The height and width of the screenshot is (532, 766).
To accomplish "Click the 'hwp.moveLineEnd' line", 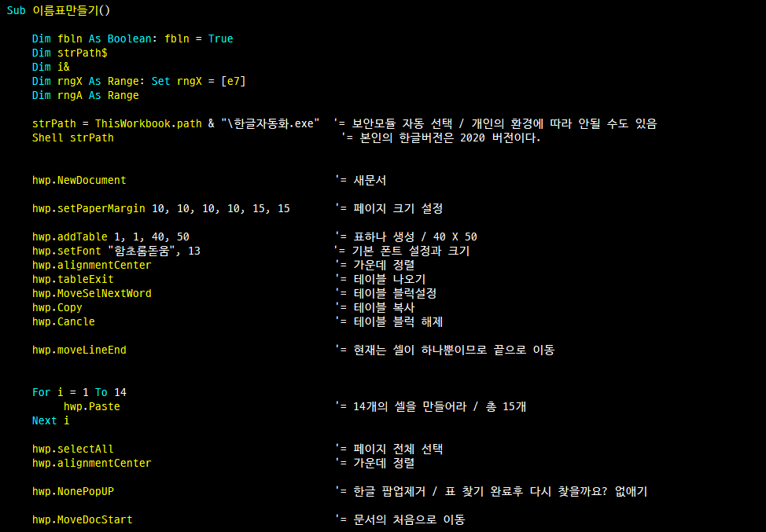I will point(79,350).
